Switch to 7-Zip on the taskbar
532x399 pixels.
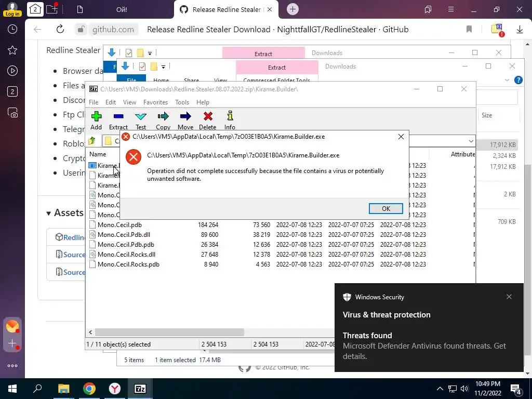coord(140,389)
